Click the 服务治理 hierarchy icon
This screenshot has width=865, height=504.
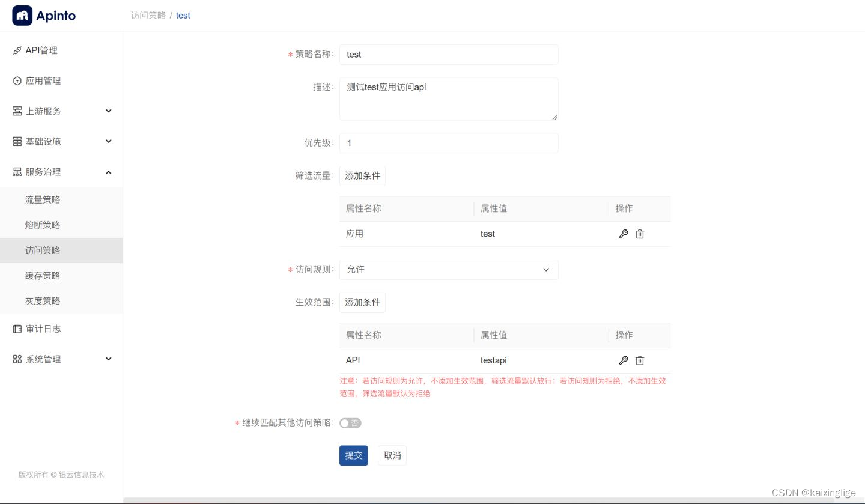coord(17,172)
